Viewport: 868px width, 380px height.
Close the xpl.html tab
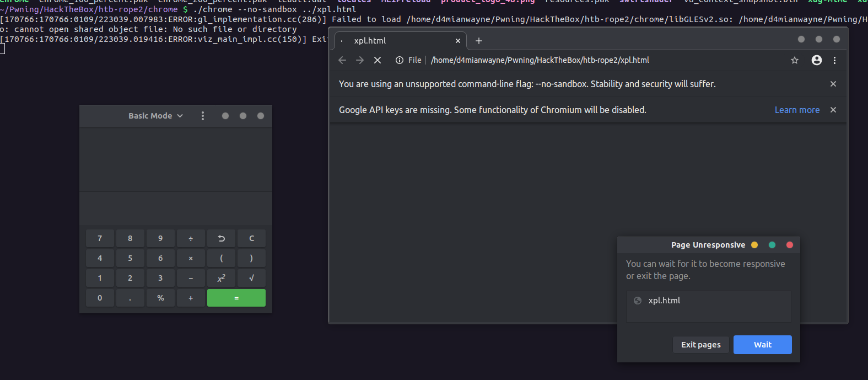click(x=457, y=41)
